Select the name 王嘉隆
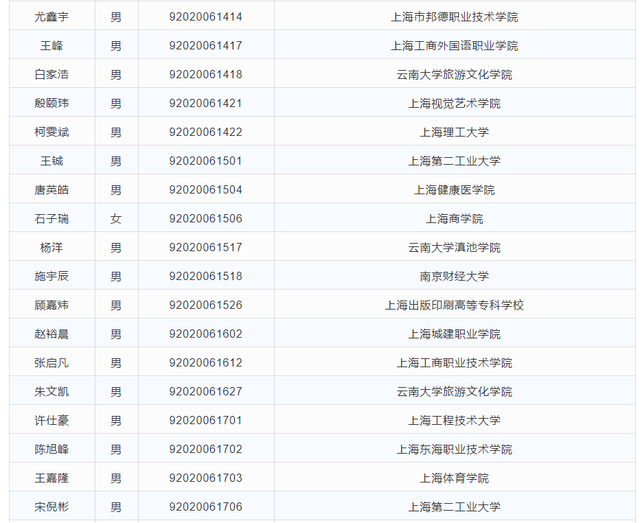This screenshot has height=523, width=640. 51,478
